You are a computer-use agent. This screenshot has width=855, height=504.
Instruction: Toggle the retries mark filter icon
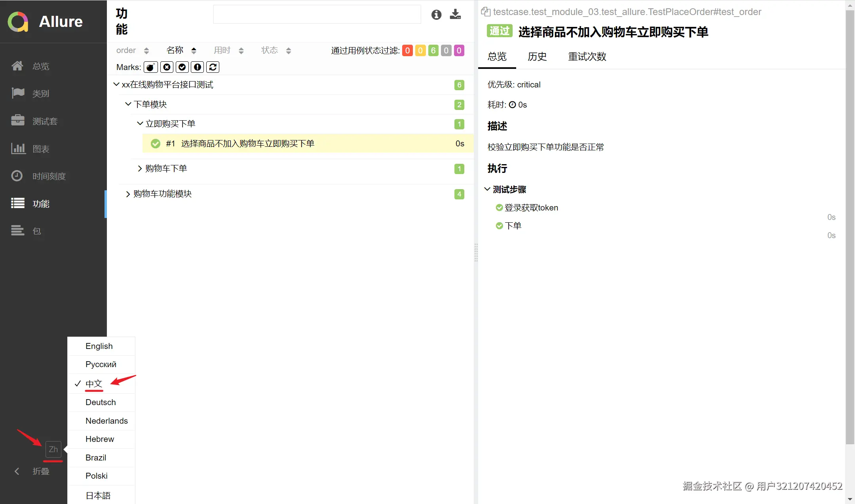(x=213, y=67)
